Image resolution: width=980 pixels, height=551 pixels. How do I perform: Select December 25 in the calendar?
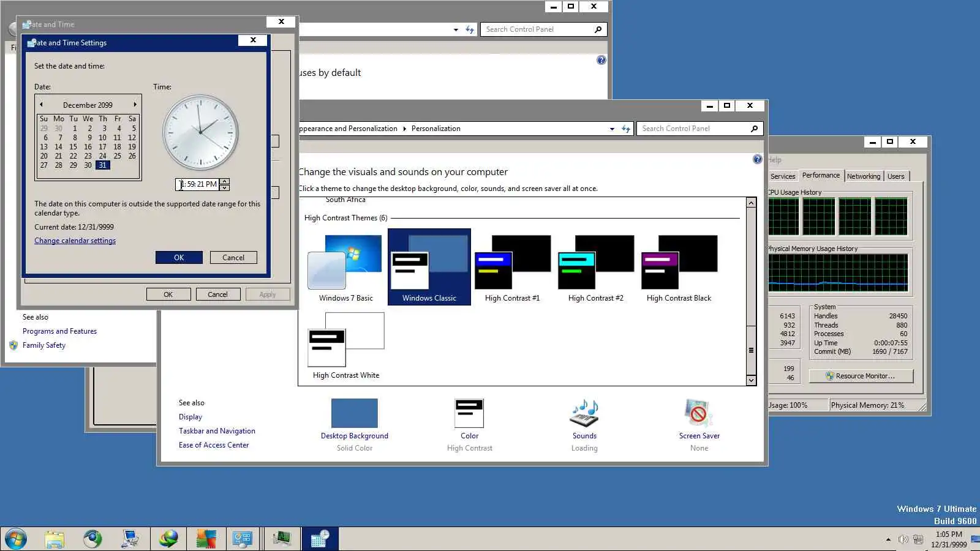117,156
